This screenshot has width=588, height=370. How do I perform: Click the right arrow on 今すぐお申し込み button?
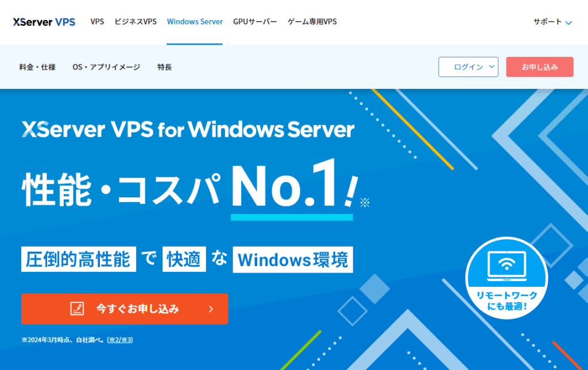(211, 309)
